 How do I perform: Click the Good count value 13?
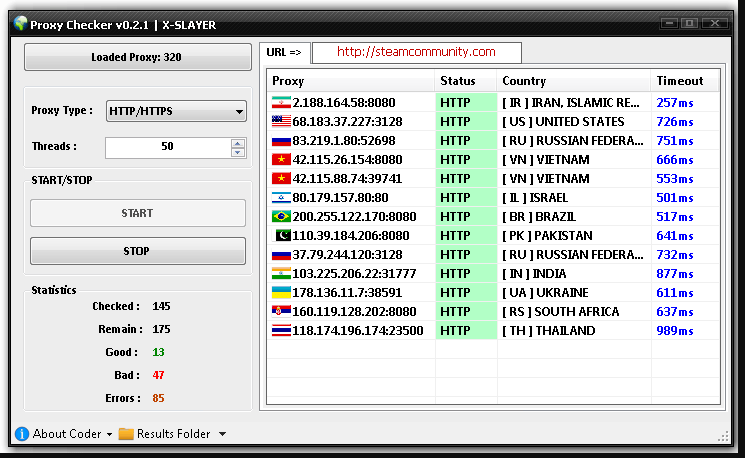(158, 352)
